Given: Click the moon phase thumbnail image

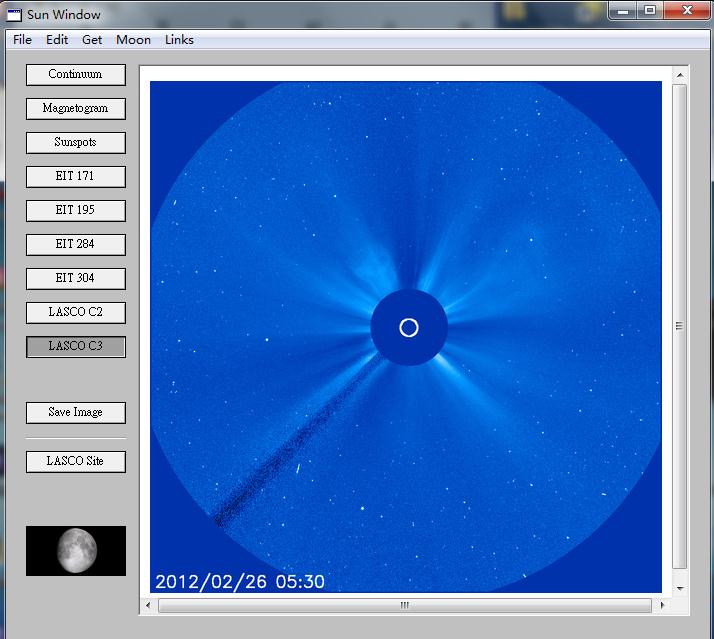Looking at the screenshot, I should [76, 551].
